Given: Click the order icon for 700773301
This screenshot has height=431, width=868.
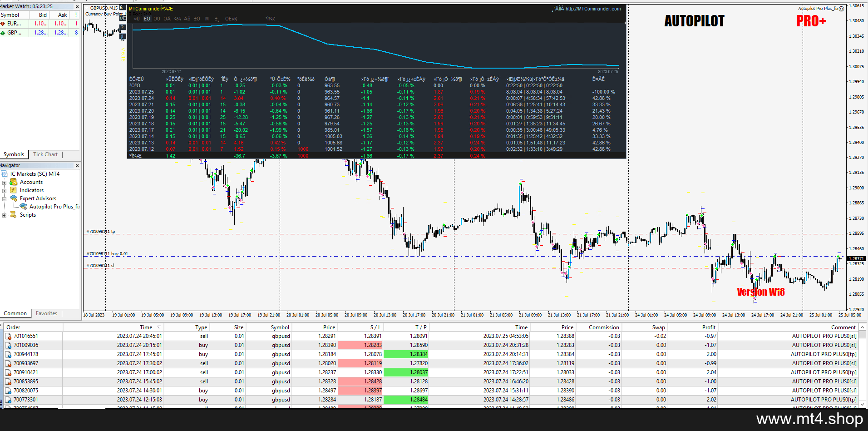Looking at the screenshot, I should click(8, 400).
